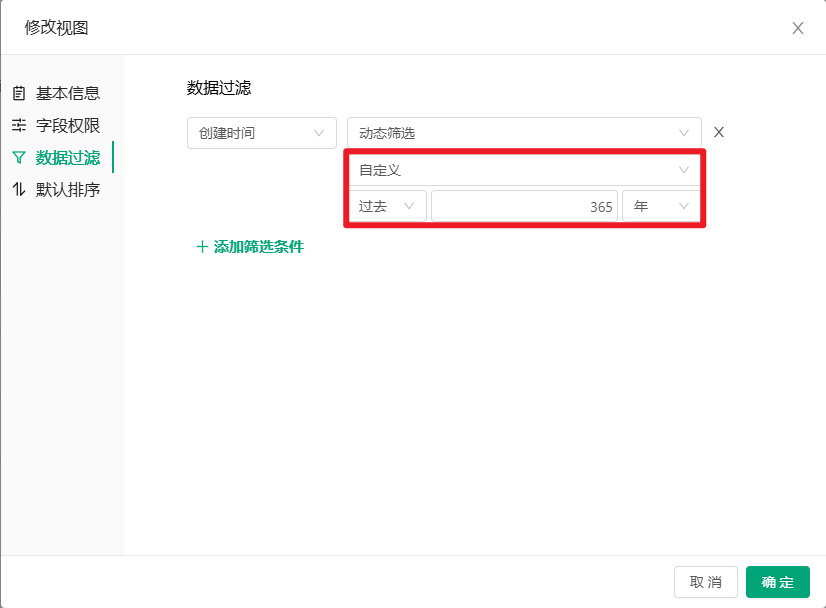This screenshot has height=608, width=826.
Task: Open the 基本信息 section
Action: (x=67, y=94)
